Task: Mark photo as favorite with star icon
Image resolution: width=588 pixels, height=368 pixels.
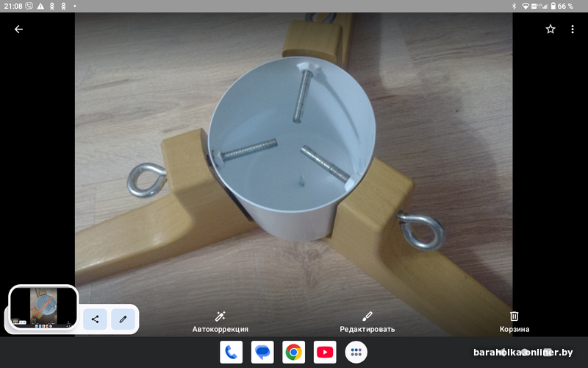Action: (x=550, y=29)
